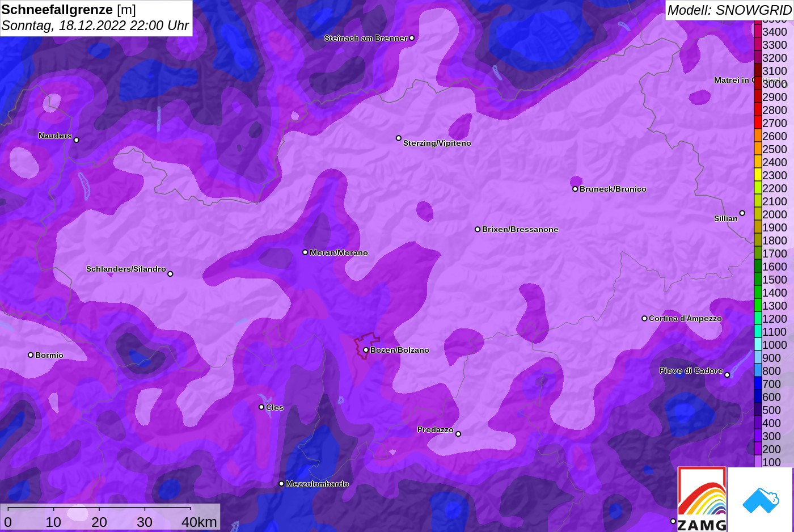Click the Cortina d'Ampezzo marker dot

tap(644, 318)
